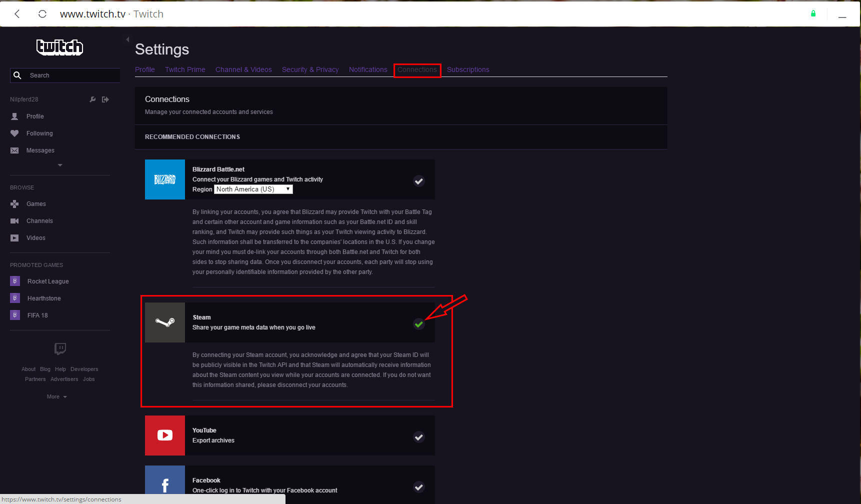The height and width of the screenshot is (504, 861).
Task: Expand sidebar user menu with down arrow
Action: (60, 165)
